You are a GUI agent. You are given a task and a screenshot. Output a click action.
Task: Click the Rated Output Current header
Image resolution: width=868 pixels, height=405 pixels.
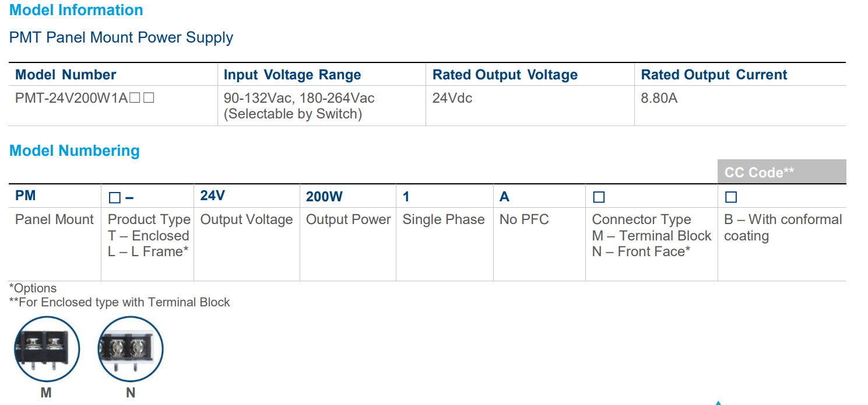[x=714, y=75]
